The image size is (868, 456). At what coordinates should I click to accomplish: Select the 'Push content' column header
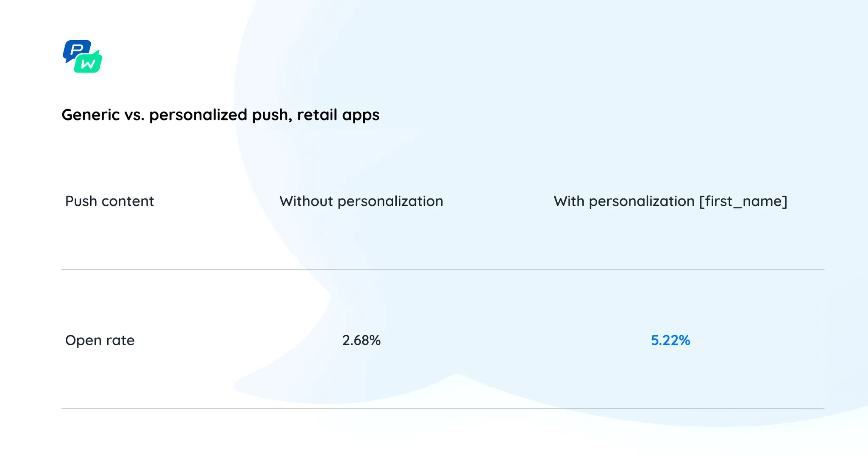[x=109, y=201]
